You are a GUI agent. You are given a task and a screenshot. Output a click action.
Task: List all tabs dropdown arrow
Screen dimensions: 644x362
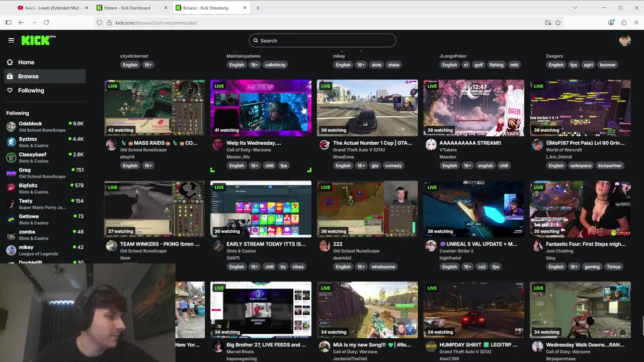575,8
